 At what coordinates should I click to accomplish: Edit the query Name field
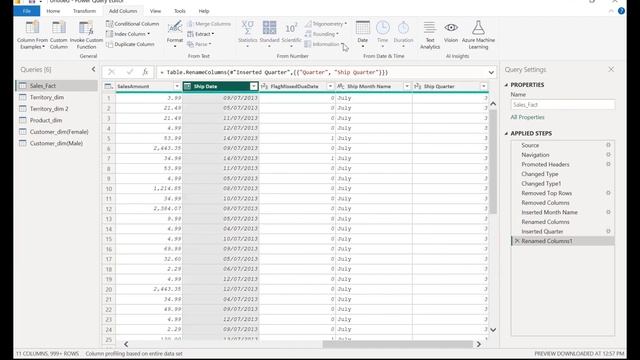click(x=563, y=105)
